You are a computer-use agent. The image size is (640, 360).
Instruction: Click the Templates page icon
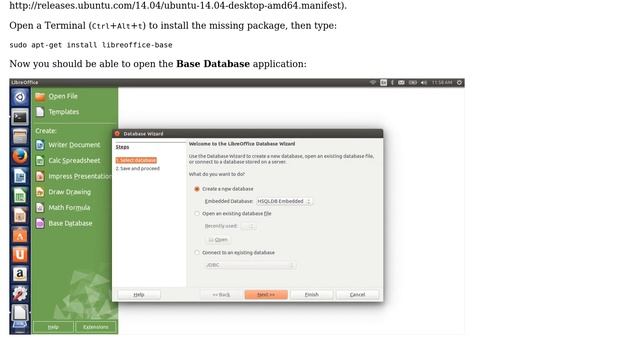click(x=40, y=112)
